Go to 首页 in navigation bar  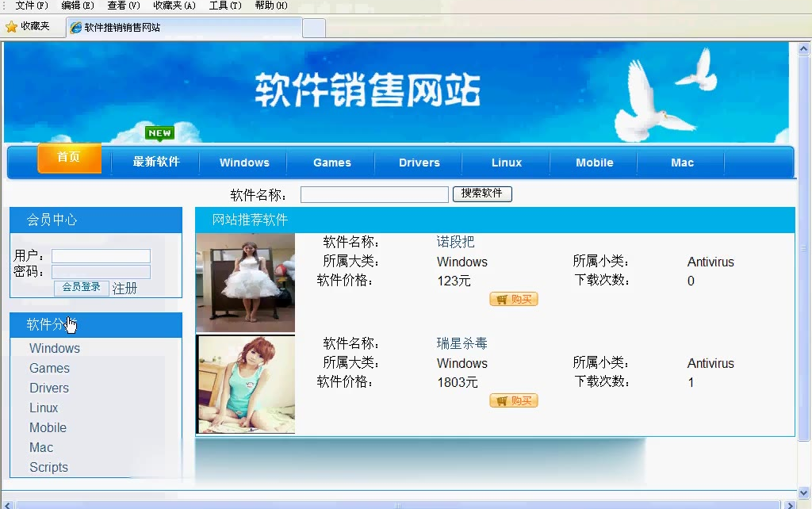click(x=69, y=157)
